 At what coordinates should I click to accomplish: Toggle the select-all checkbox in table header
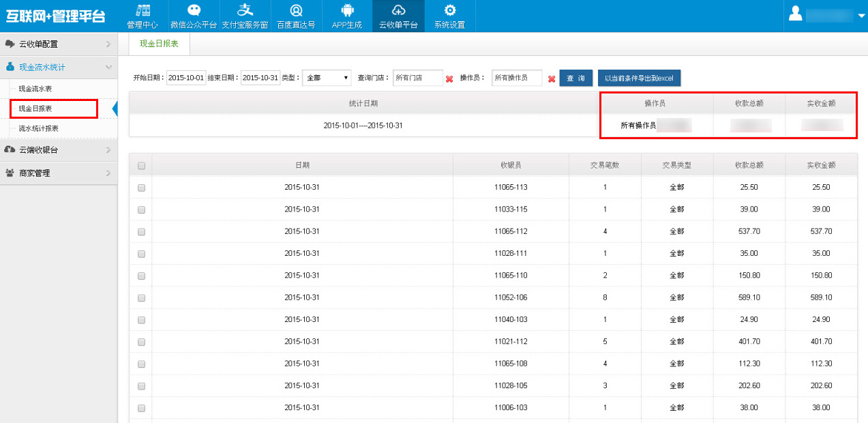[x=141, y=165]
